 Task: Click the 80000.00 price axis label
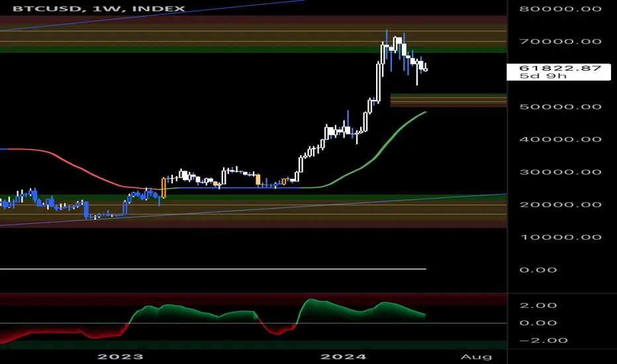560,9
